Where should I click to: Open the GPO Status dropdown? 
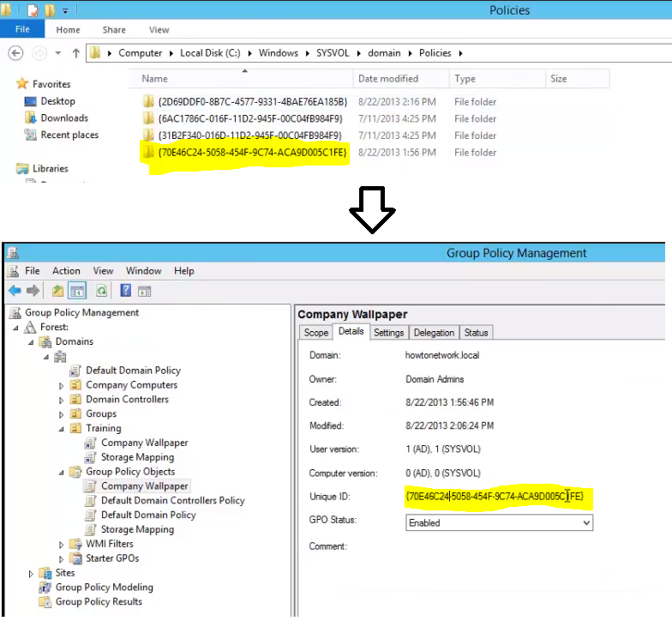499,522
